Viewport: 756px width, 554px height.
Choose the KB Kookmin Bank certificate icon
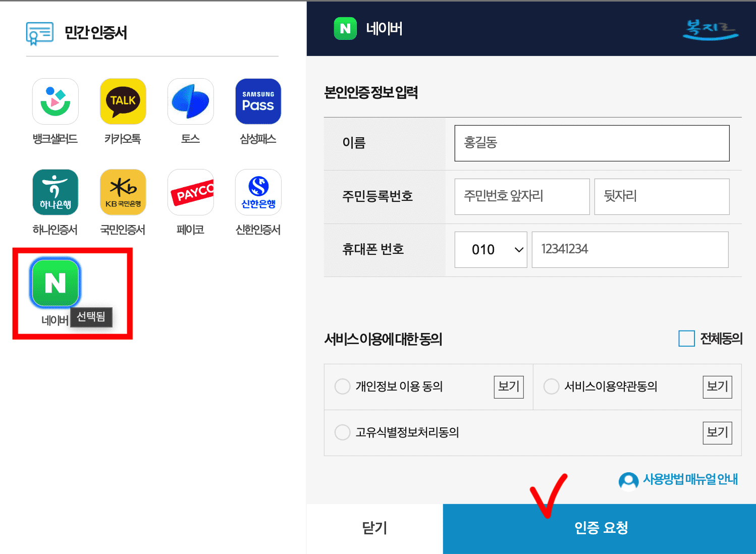point(123,192)
